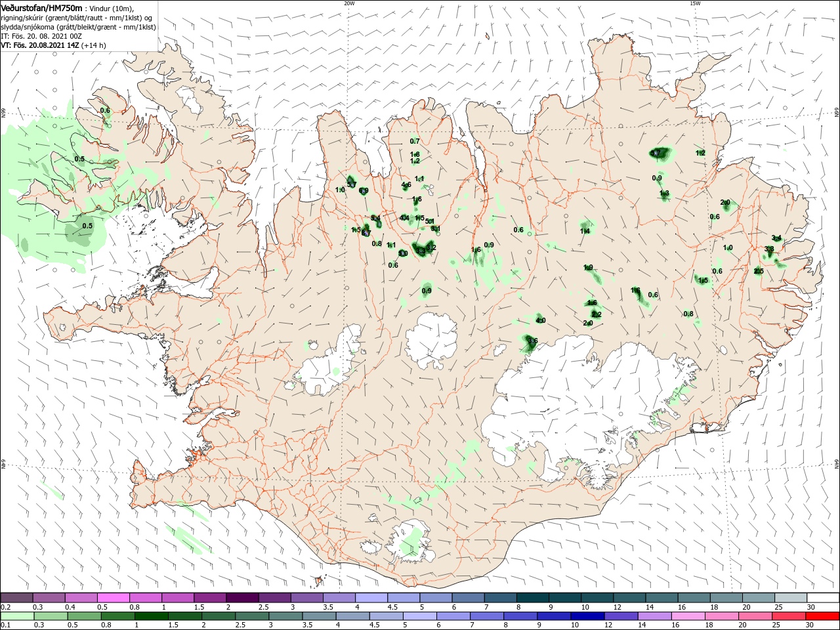The image size is (840, 630).
Task: Click the pale lavender swatch between 4 and 4.5 in the upper legend row
Action: [x=371, y=598]
